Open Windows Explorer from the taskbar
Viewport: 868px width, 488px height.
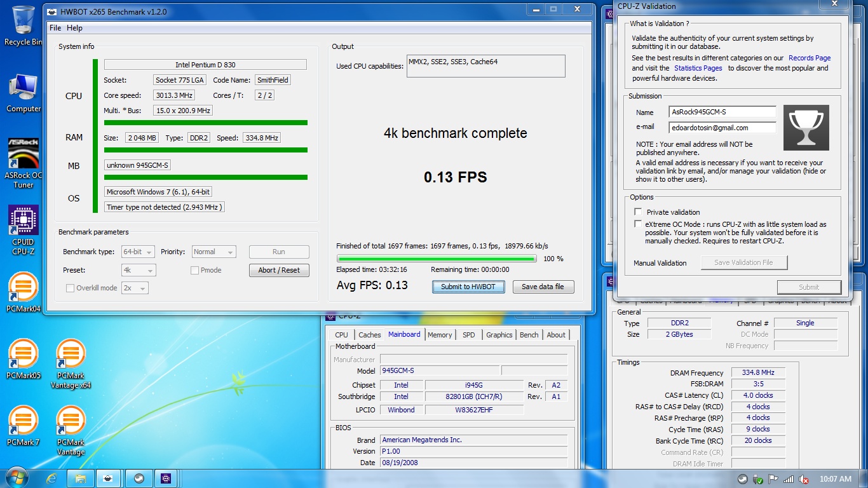point(81,478)
